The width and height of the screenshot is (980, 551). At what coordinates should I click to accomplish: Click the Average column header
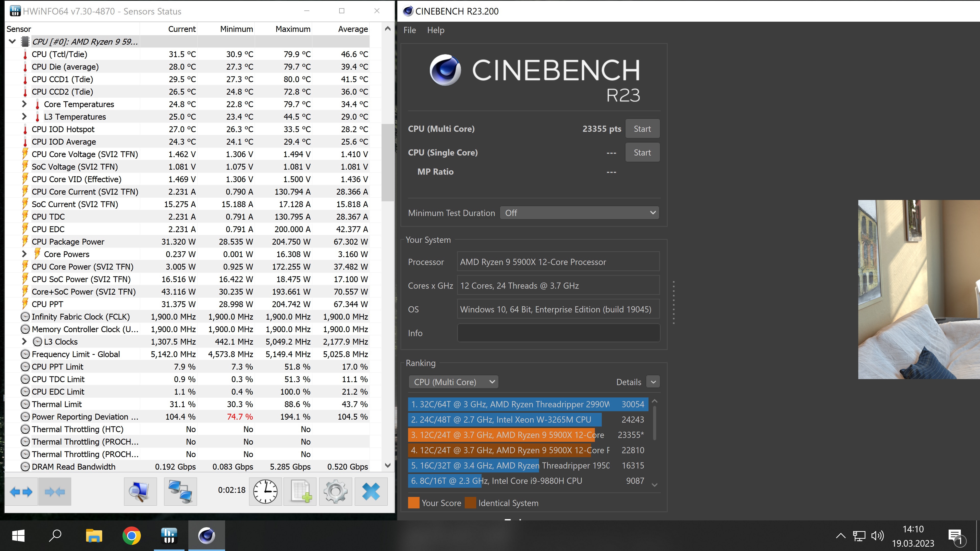(x=341, y=29)
